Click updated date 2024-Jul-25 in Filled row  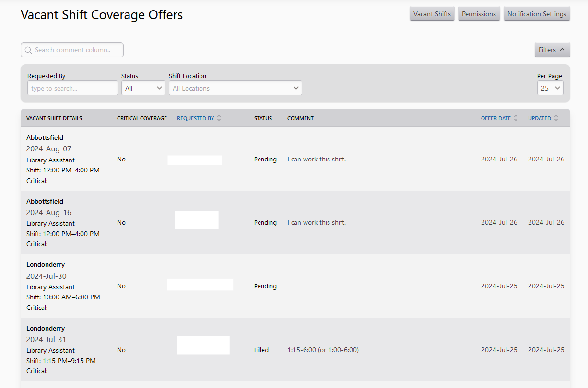(x=546, y=350)
